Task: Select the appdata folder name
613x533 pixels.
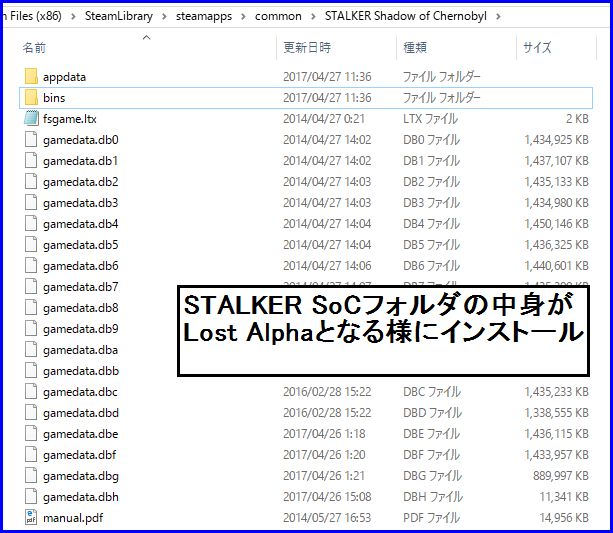Action: coord(64,77)
